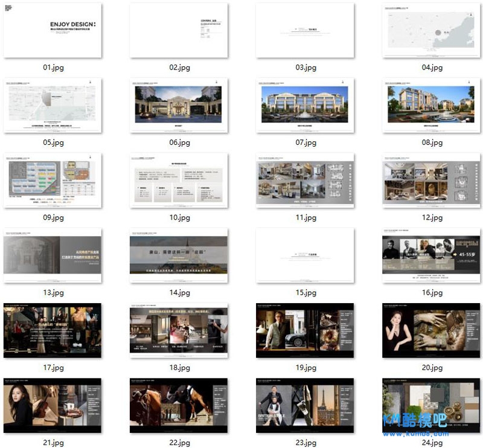Viewport: 483px width, 448px height.
Task: Open the horses thumbnail 22.jpg
Action: [x=179, y=405]
